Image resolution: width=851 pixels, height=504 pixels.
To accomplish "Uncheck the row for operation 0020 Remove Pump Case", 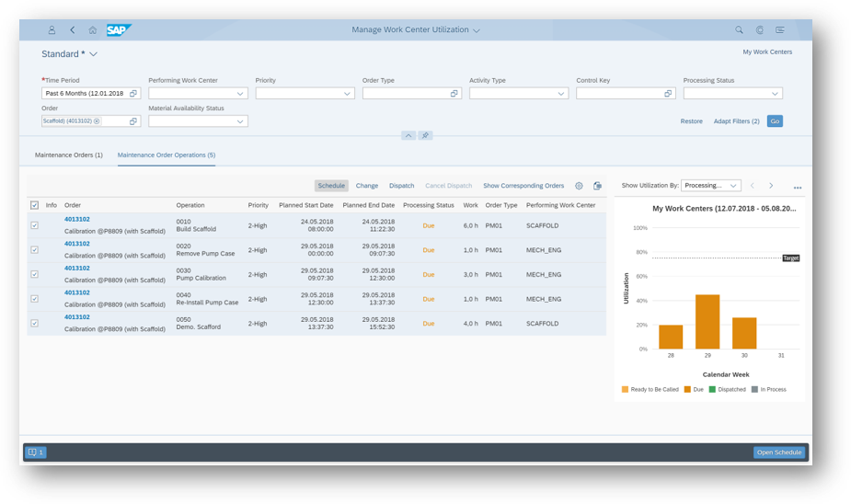I will (34, 249).
